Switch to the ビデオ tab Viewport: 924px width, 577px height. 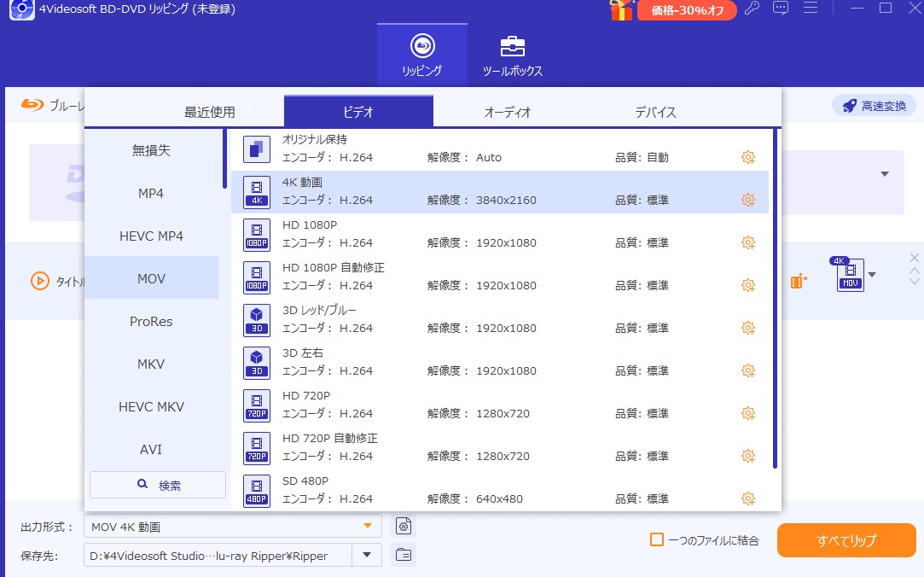tap(358, 112)
